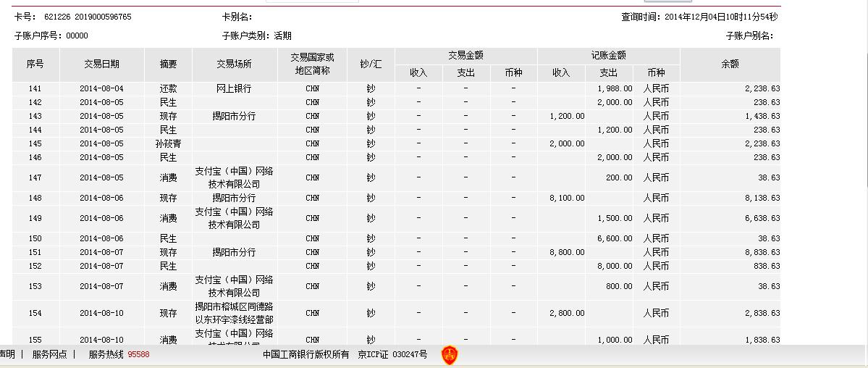This screenshot has height=368, width=868.
Task: Click the 子账户类别 活期 text
Action: pos(257,36)
